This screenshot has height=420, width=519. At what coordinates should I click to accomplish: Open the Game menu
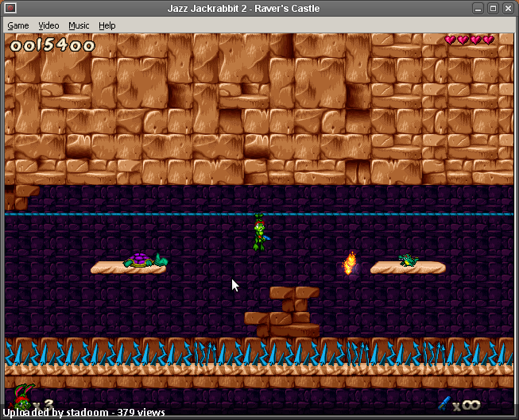(18, 25)
